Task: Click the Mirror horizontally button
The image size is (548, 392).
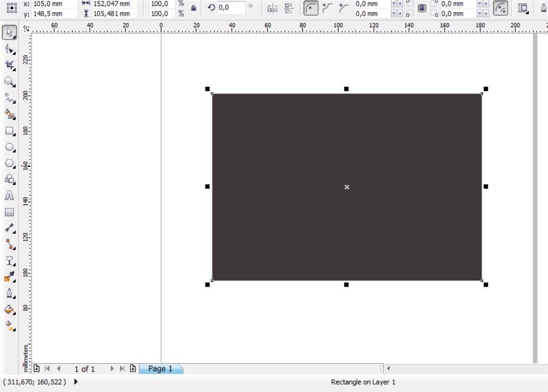Action: click(x=272, y=8)
